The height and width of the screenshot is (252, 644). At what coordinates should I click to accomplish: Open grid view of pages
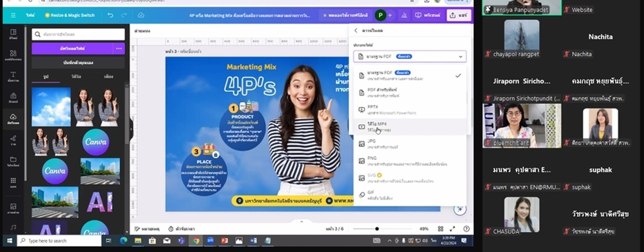(440, 229)
